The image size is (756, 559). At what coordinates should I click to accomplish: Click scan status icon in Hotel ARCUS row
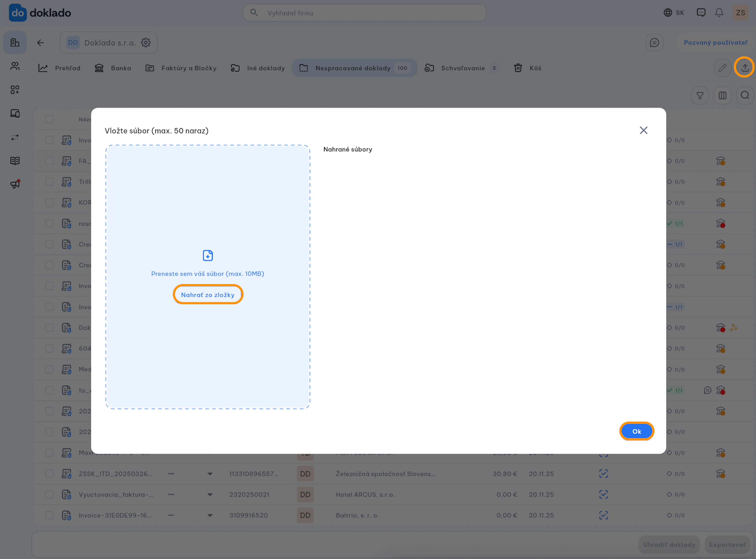tap(604, 495)
